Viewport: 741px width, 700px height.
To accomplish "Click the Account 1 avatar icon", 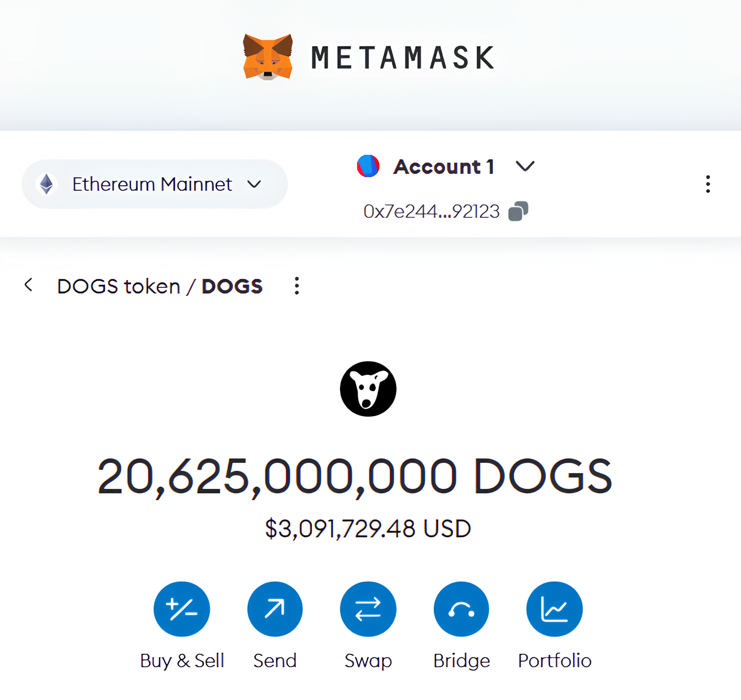I will (x=368, y=166).
